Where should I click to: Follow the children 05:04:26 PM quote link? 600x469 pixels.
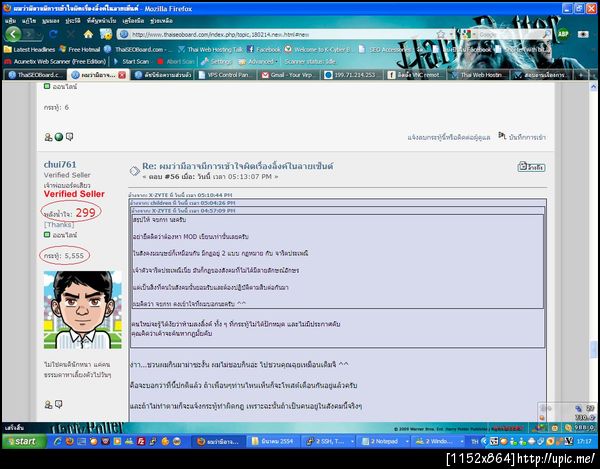pyautogui.click(x=183, y=203)
